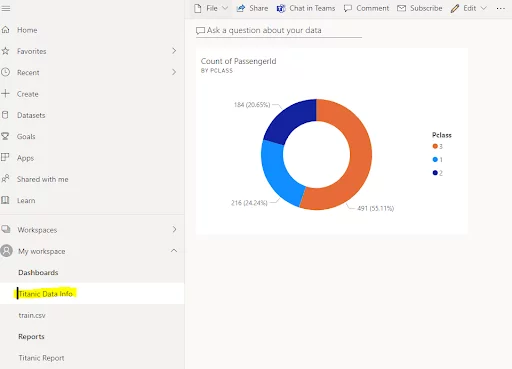Click the light blue Pclass 1 legend swatch

click(x=435, y=160)
